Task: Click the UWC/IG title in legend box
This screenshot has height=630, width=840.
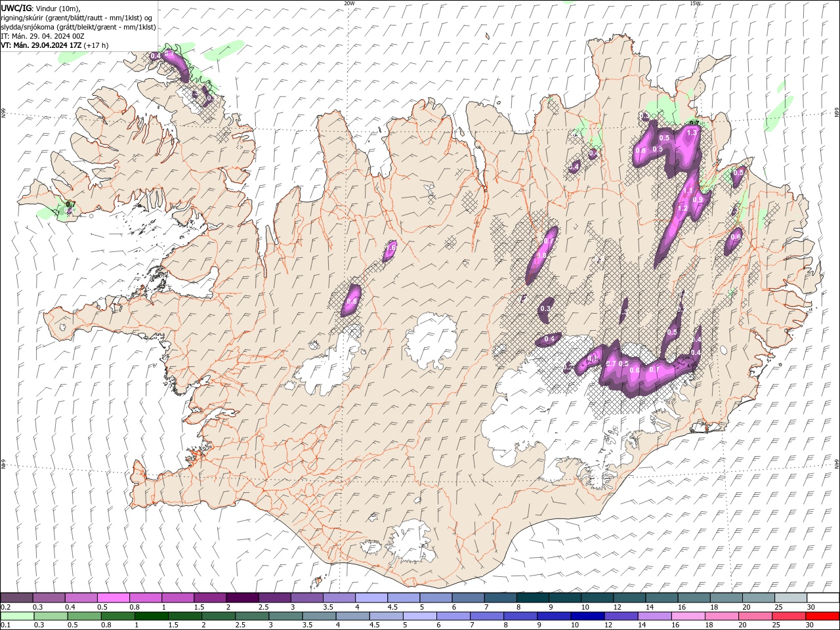Action: click(x=16, y=8)
